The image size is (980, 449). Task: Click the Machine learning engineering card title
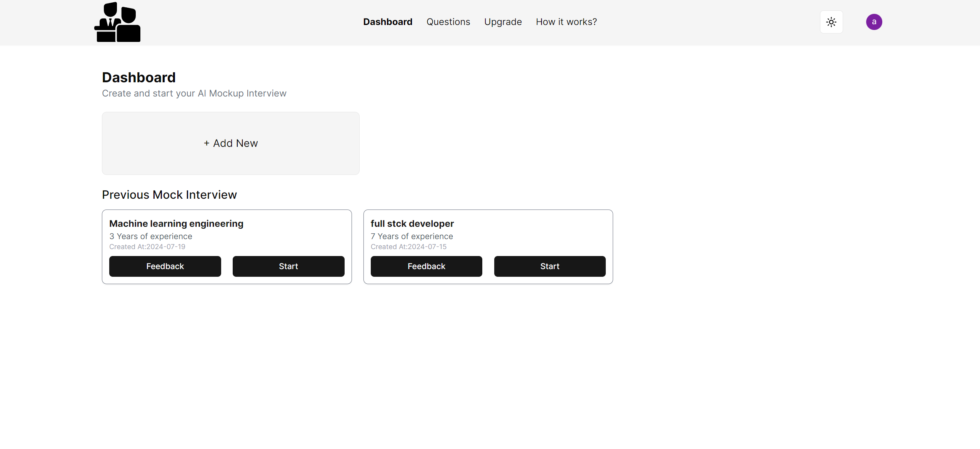(x=176, y=224)
